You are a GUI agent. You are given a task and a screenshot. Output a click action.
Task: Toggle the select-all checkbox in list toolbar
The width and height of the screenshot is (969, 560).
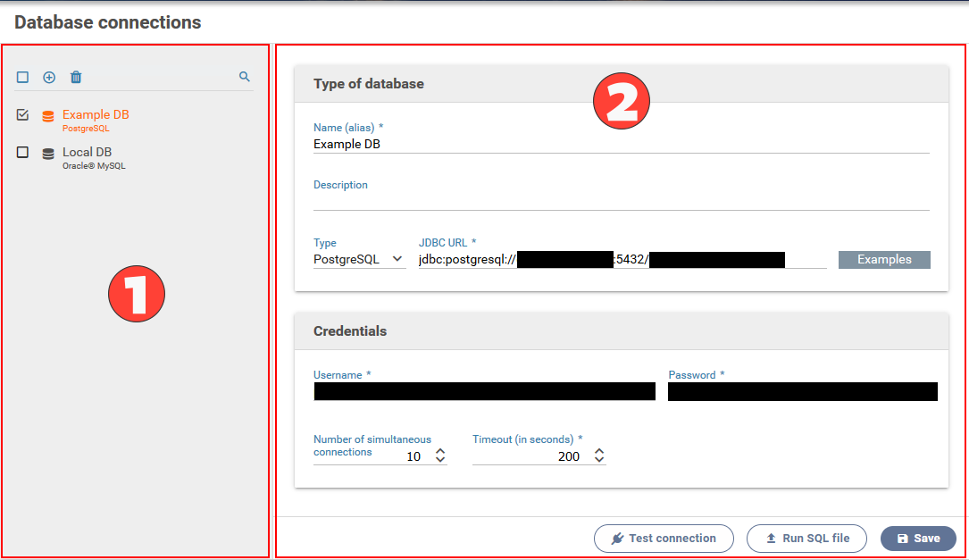pos(23,78)
